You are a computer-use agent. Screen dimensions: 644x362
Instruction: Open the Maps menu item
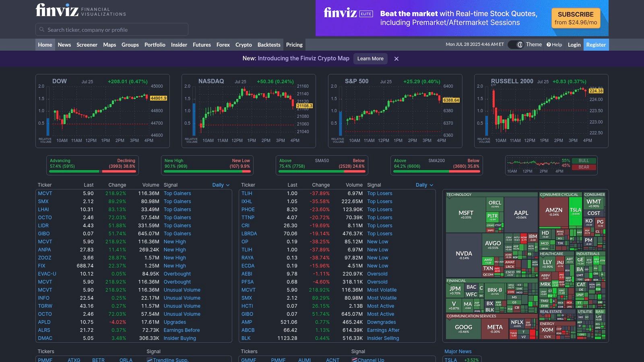109,45
